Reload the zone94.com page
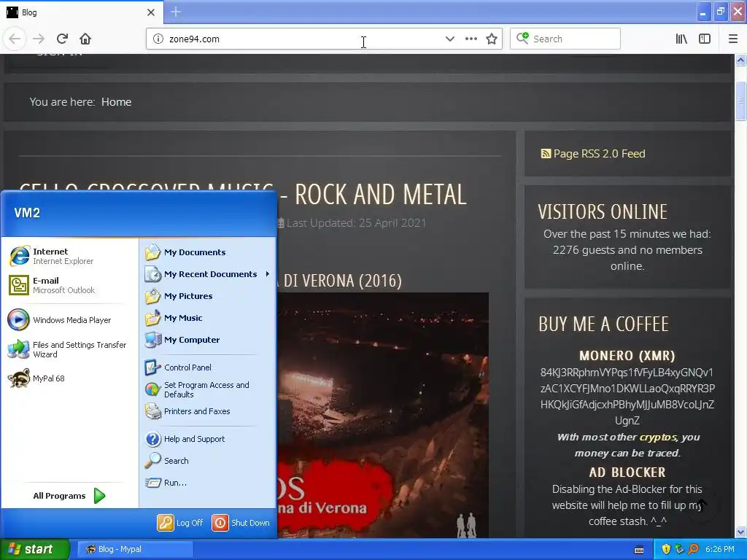This screenshot has height=560, width=747. coord(62,39)
